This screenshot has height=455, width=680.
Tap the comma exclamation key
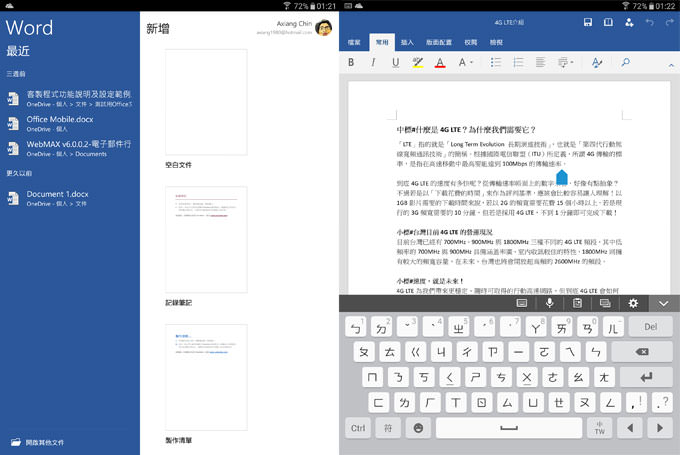coord(636,403)
